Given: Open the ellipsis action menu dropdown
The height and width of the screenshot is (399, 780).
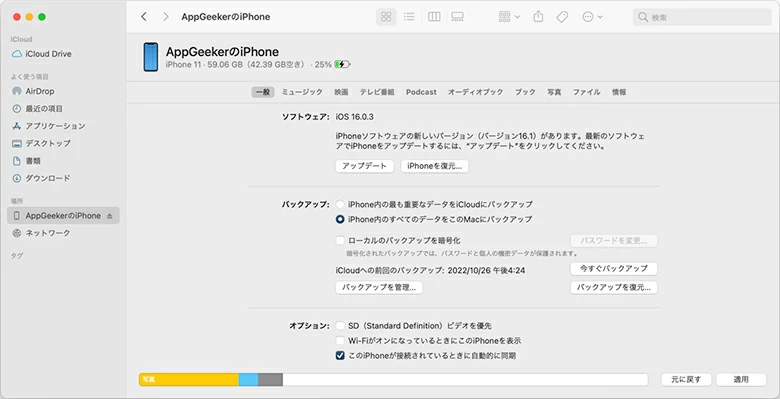Looking at the screenshot, I should [592, 17].
